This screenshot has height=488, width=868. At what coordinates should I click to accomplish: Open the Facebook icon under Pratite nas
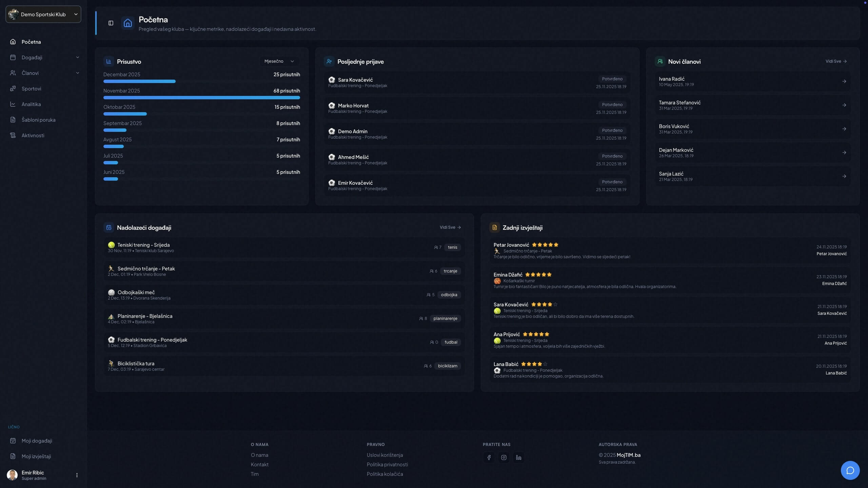[x=489, y=457]
